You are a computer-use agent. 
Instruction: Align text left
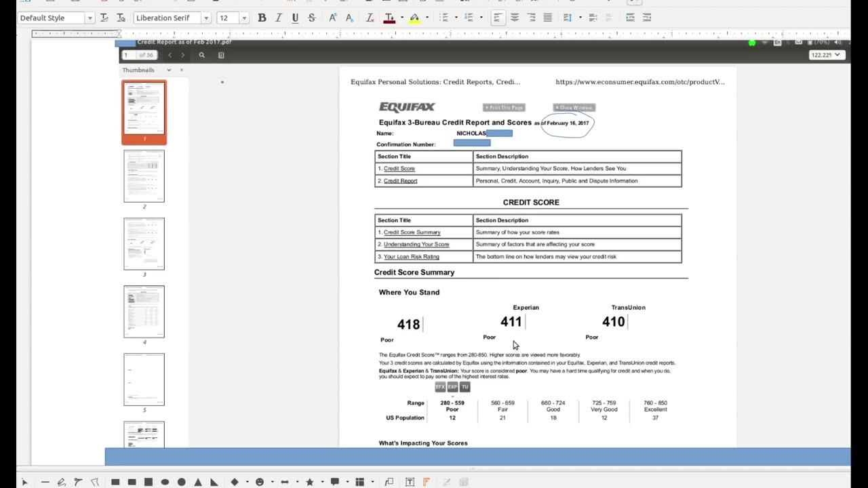tap(498, 18)
